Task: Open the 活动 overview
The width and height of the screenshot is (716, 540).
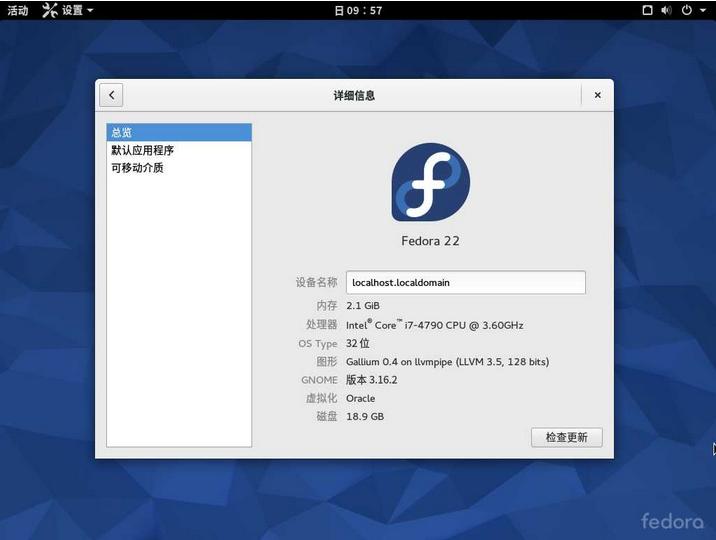Action: [17, 10]
